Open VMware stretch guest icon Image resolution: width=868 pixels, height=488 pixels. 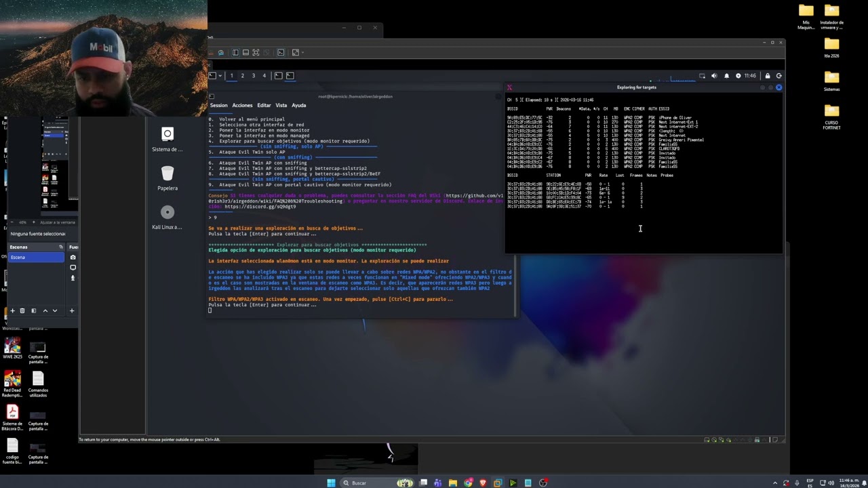(x=295, y=52)
